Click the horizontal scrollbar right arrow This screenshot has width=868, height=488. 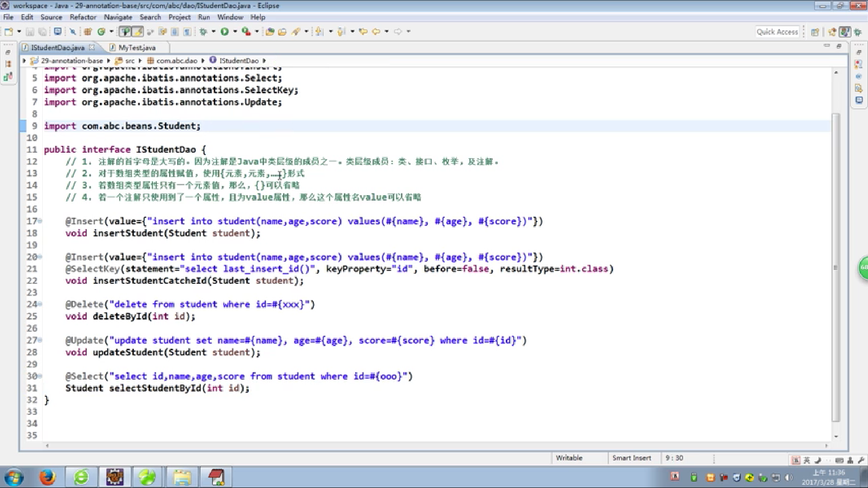click(x=826, y=446)
